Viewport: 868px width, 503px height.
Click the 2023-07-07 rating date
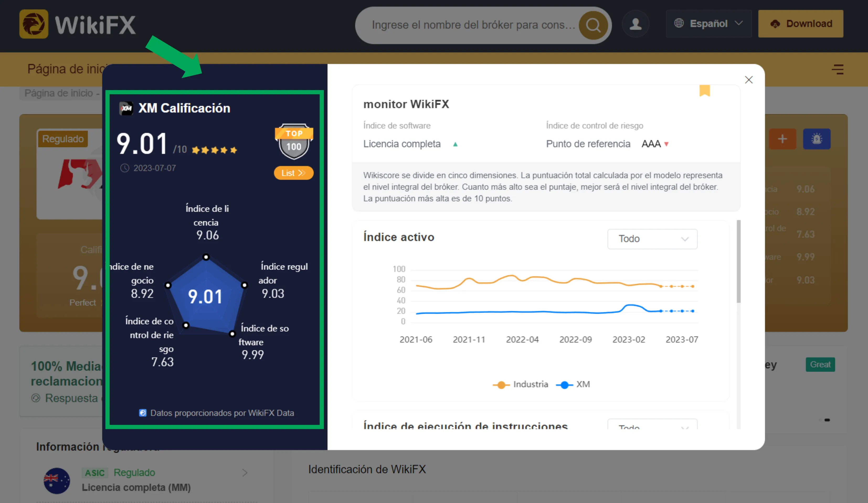(155, 168)
